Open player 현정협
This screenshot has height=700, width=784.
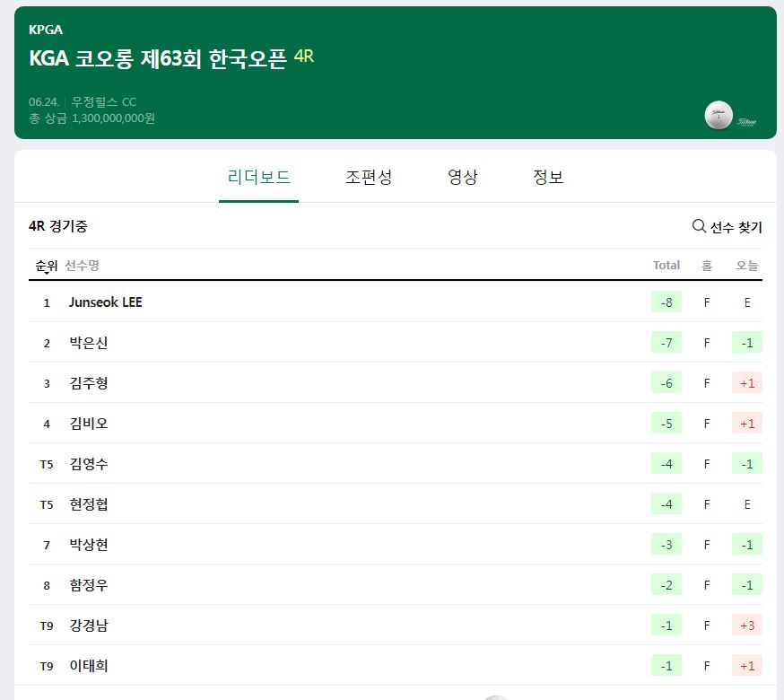point(89,504)
